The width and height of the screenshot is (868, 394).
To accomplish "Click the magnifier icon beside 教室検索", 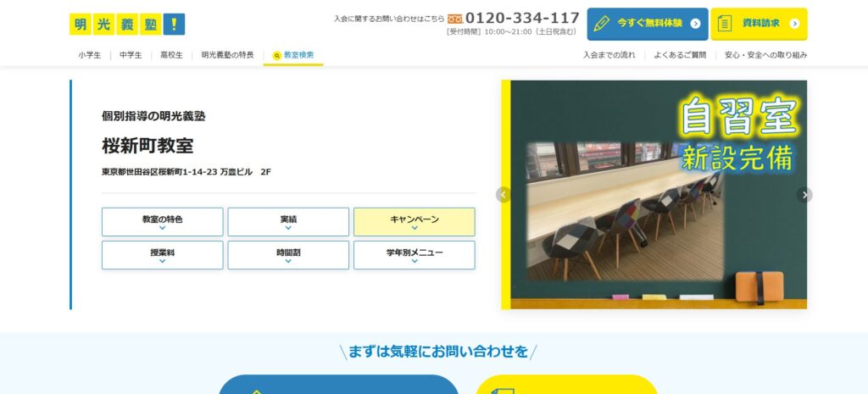I will point(276,56).
